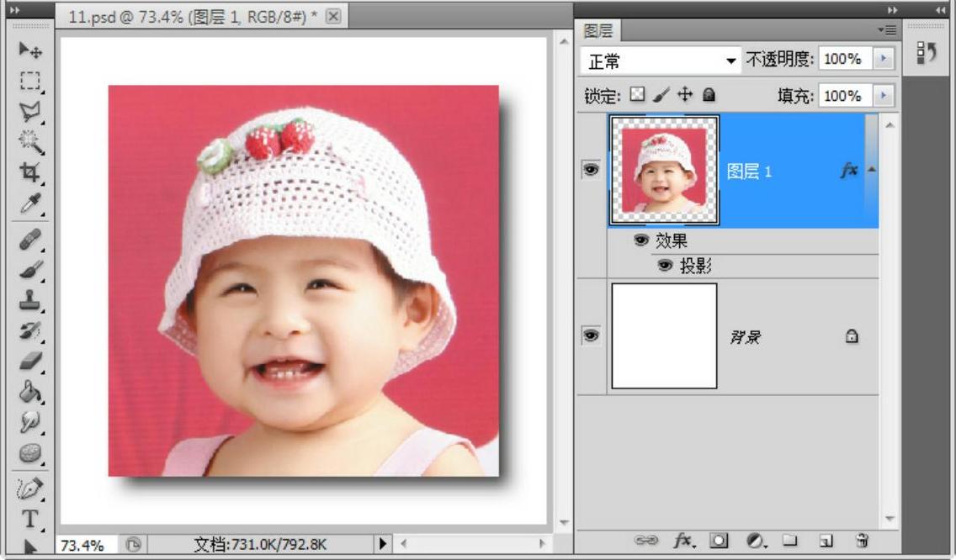Hide 图层 1 layer visibility
The image size is (956, 560).
pyautogui.click(x=591, y=170)
